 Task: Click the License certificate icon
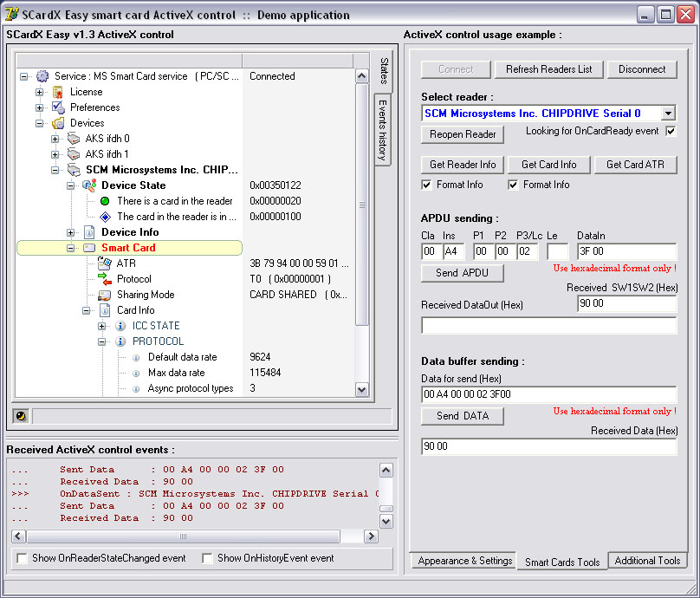[x=57, y=92]
